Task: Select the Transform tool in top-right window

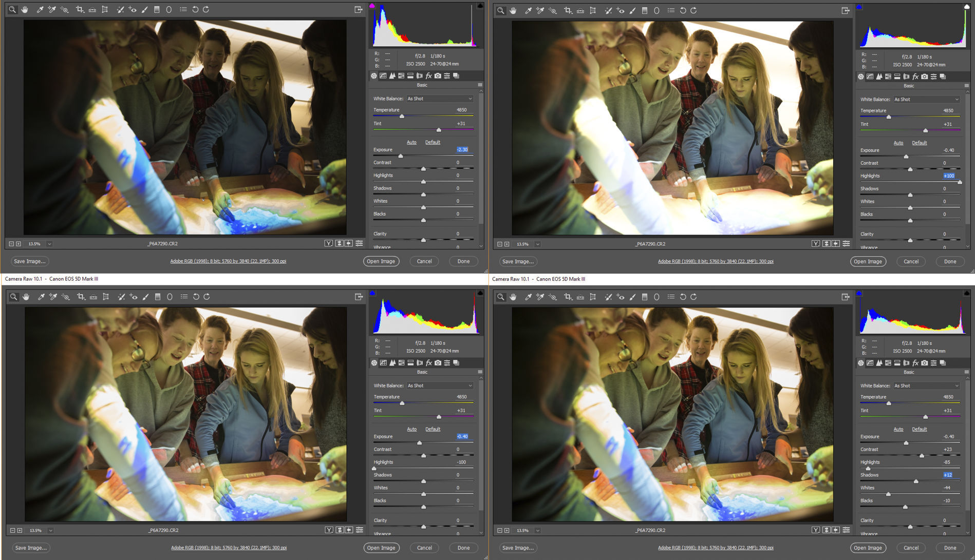Action: (x=593, y=10)
